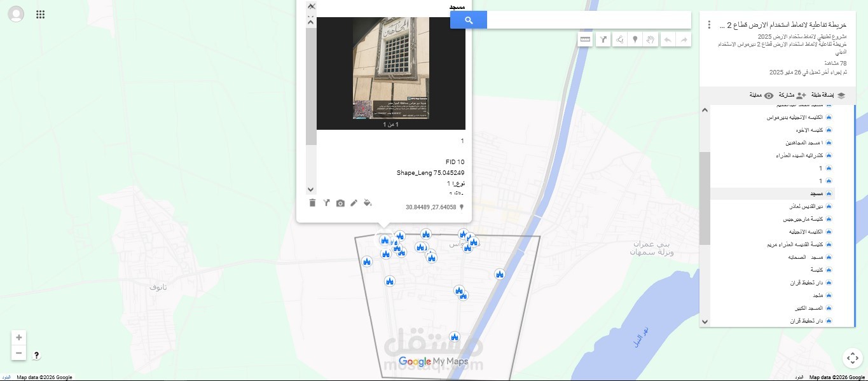Click the marker beside the blue canal
868x381 pixels.
tap(499, 274)
